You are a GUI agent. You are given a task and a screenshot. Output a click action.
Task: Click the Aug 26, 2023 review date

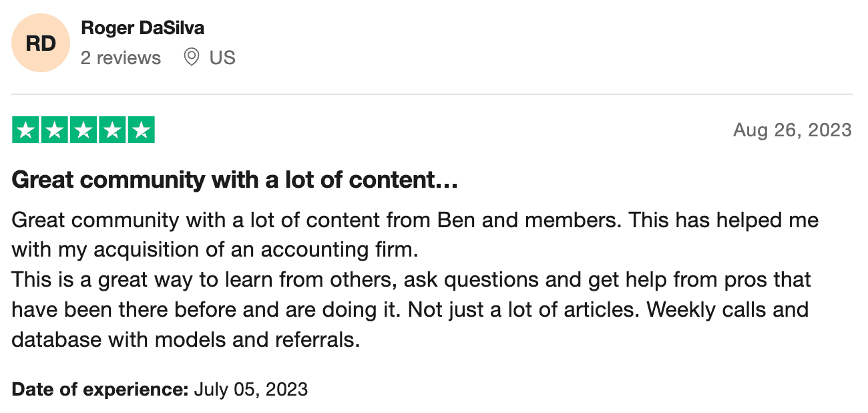[x=792, y=130]
